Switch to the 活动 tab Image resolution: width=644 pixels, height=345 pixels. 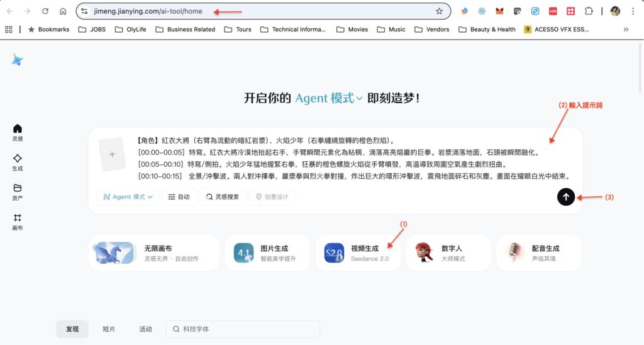[145, 329]
